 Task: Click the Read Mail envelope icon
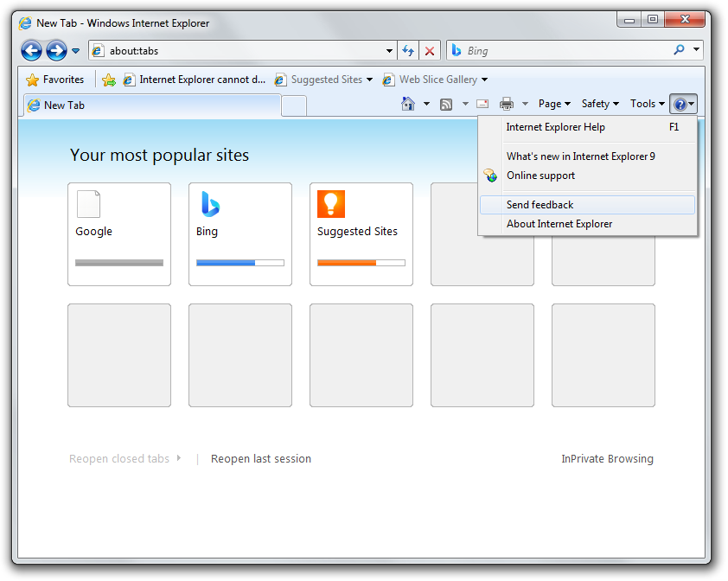point(482,104)
